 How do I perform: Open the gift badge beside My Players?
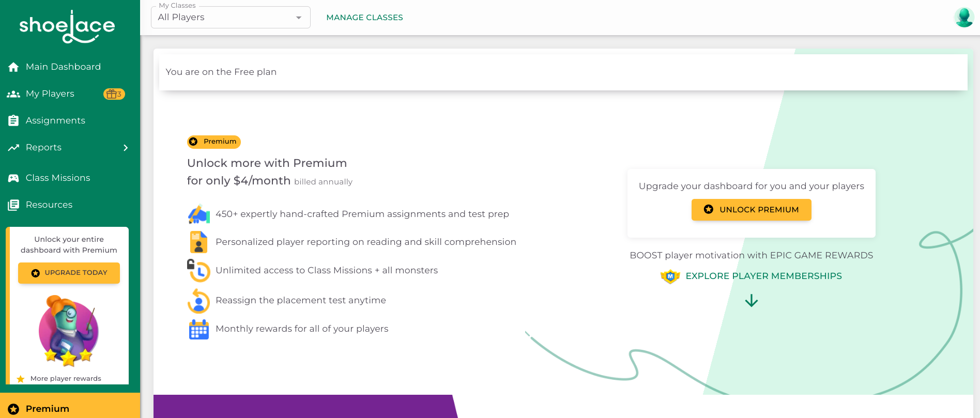coord(114,94)
